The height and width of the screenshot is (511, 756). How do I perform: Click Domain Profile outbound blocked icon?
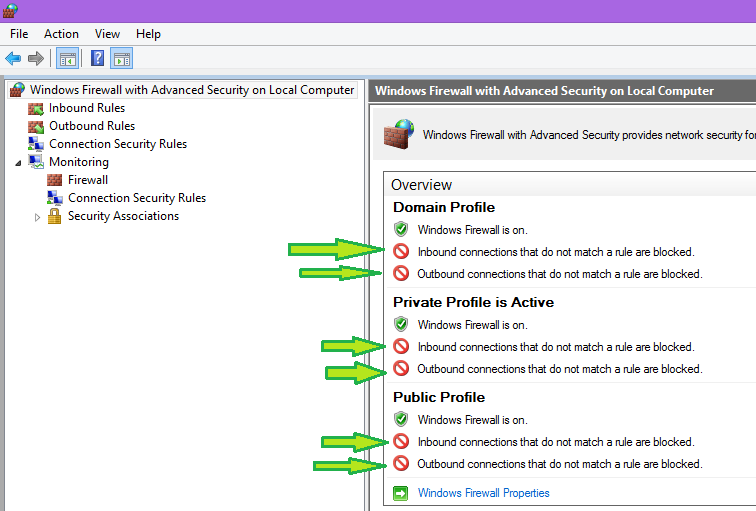[x=401, y=273]
